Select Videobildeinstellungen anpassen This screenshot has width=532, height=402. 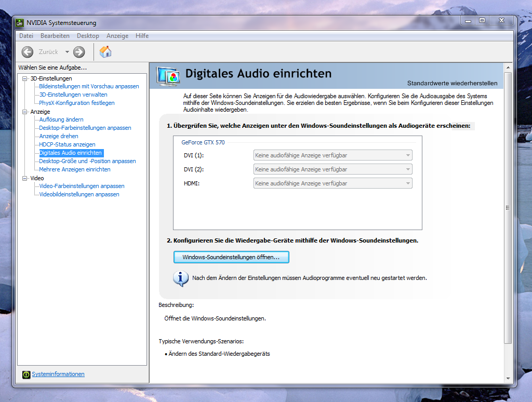tap(79, 194)
